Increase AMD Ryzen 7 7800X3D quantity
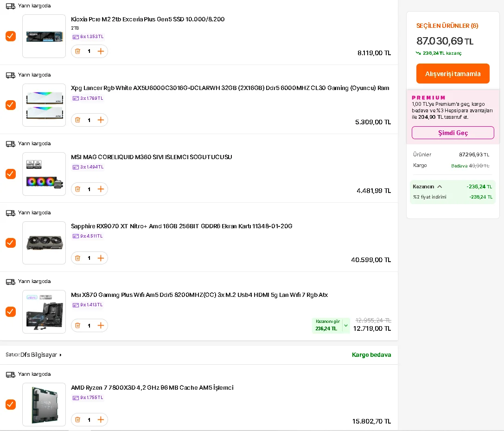This screenshot has width=504, height=431. tap(101, 420)
